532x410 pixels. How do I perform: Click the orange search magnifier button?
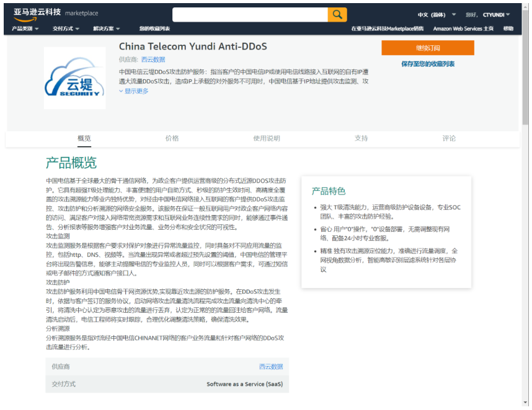coord(337,15)
